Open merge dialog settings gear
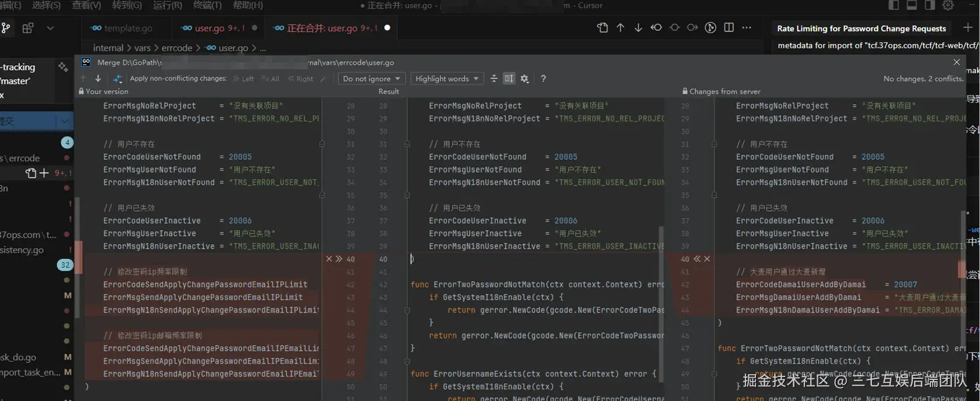 click(524, 79)
